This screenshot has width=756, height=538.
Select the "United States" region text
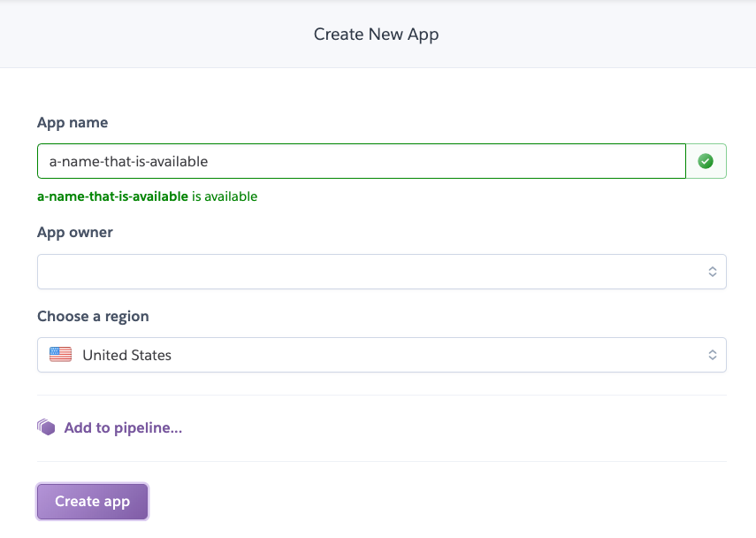click(x=126, y=355)
